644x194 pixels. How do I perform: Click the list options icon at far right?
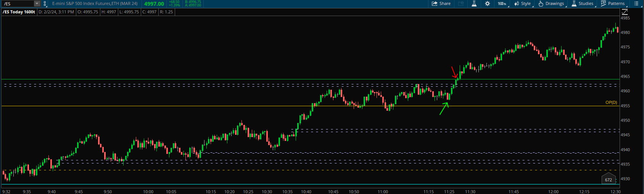click(636, 3)
